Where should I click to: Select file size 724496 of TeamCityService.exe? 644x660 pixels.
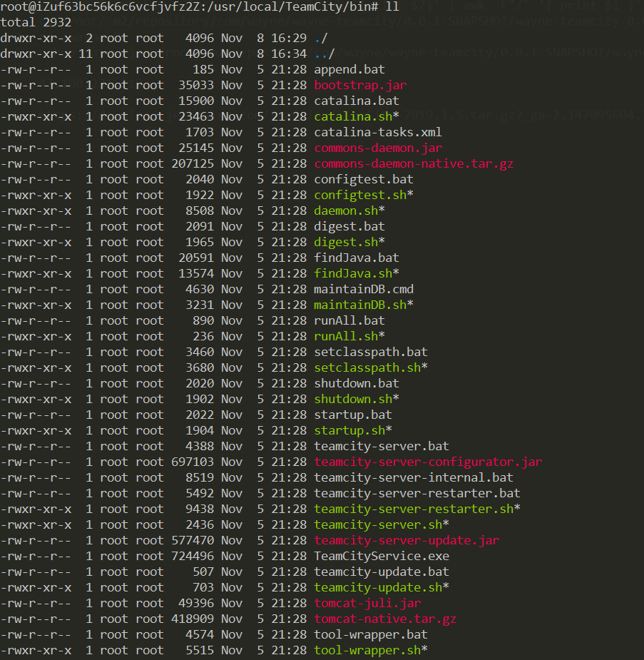point(193,557)
